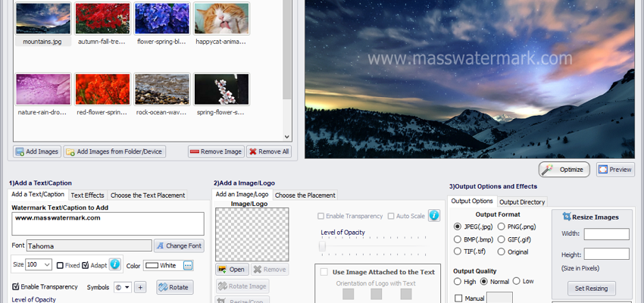This screenshot has height=303, width=644.
Task: Toggle the Auto Scale checkbox
Action: (x=391, y=216)
